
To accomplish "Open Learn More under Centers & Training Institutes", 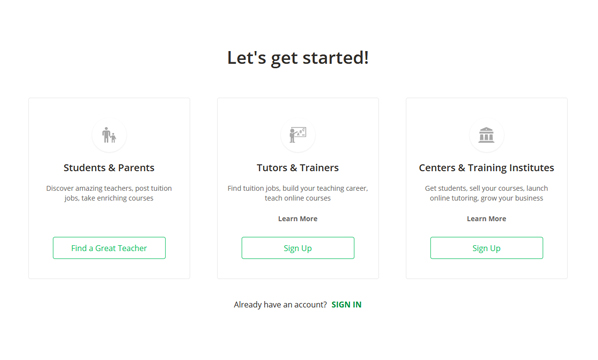I will [487, 219].
